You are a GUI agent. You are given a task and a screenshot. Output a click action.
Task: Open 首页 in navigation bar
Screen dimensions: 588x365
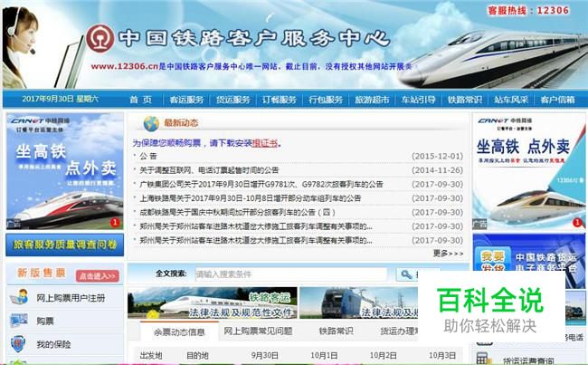[x=140, y=100]
